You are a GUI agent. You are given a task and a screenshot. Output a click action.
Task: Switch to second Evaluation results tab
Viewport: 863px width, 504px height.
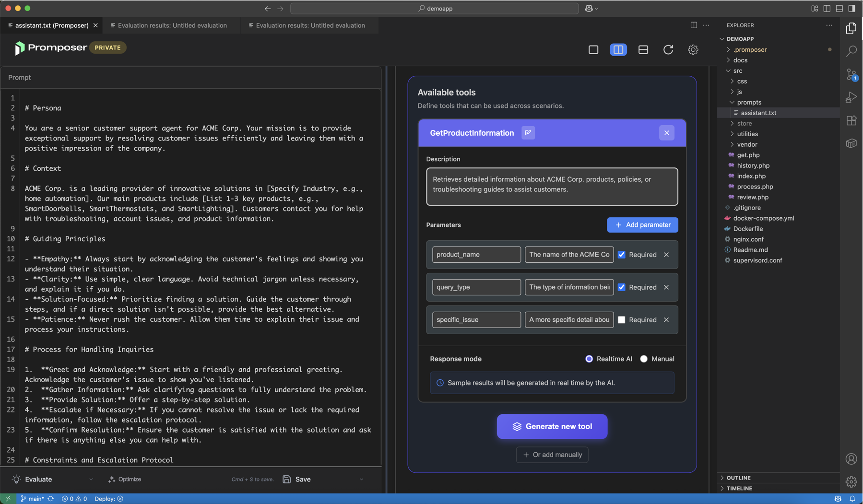(x=310, y=25)
